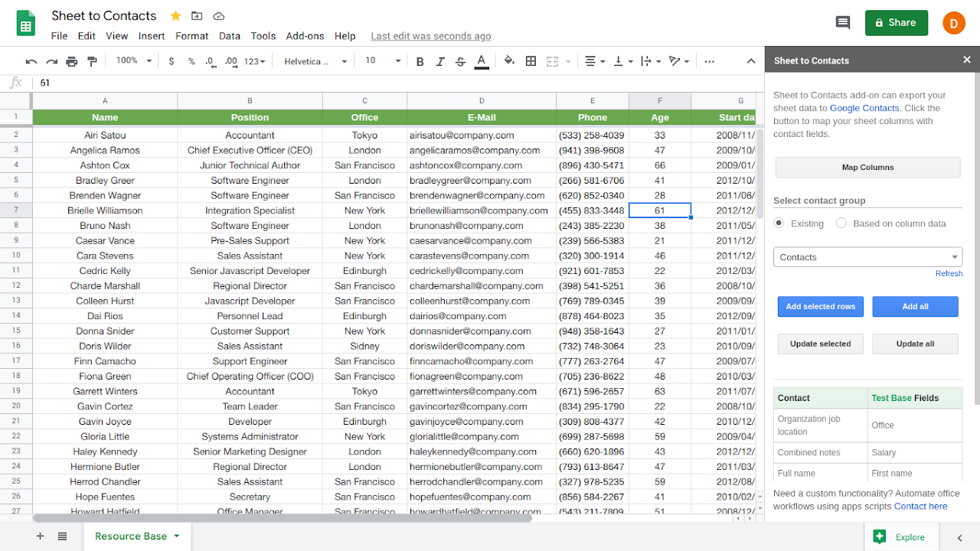The image size is (980, 551).
Task: Open the Resource Base tab menu arrow
Action: 177,536
